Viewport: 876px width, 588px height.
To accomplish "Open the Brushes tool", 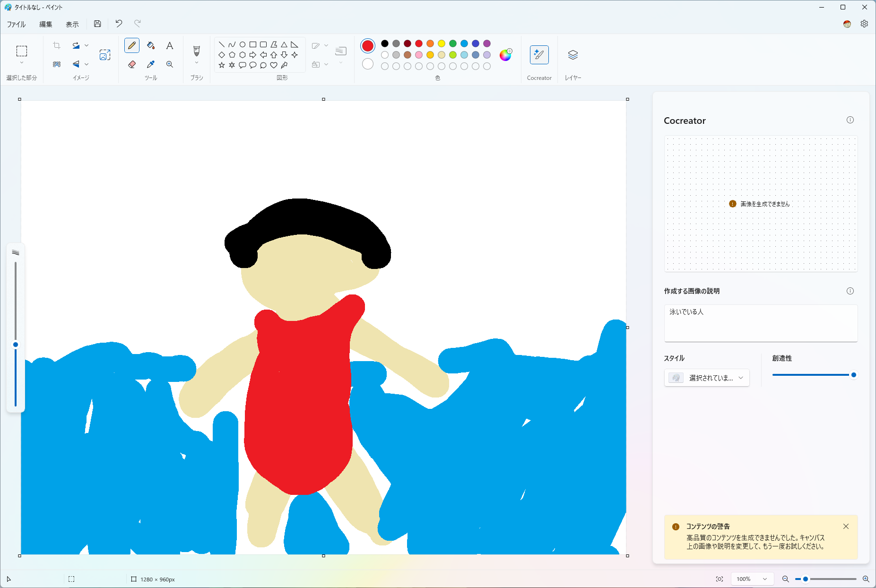I will pyautogui.click(x=197, y=50).
